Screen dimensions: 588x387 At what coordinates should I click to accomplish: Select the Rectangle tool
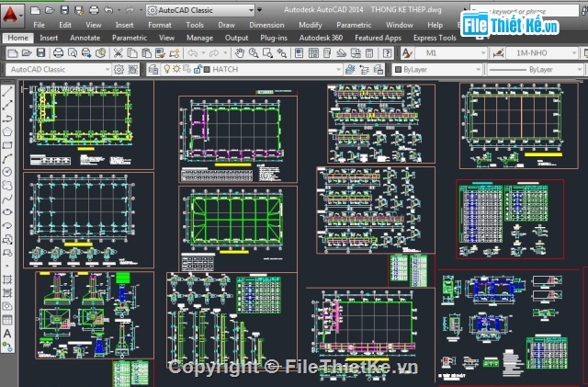pos(7,145)
